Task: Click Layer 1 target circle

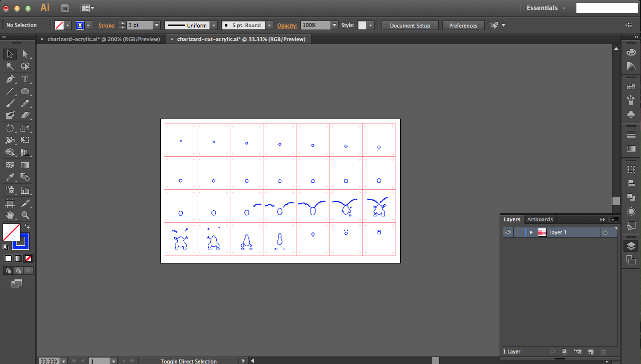Action: tap(605, 232)
